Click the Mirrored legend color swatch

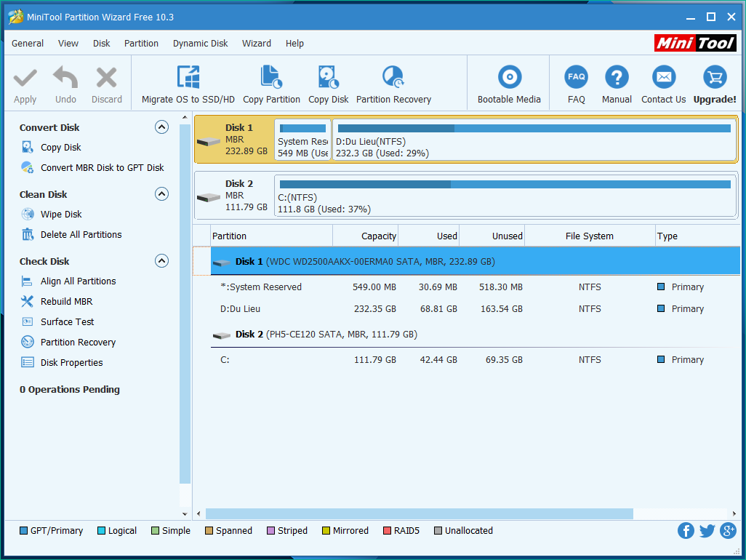[x=326, y=530]
